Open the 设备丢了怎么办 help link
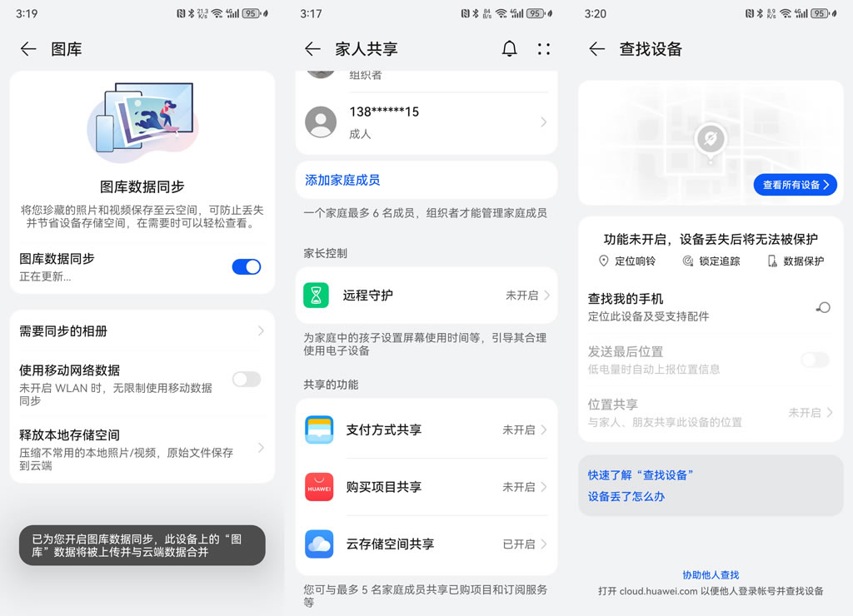The height and width of the screenshot is (616, 853). 626,497
